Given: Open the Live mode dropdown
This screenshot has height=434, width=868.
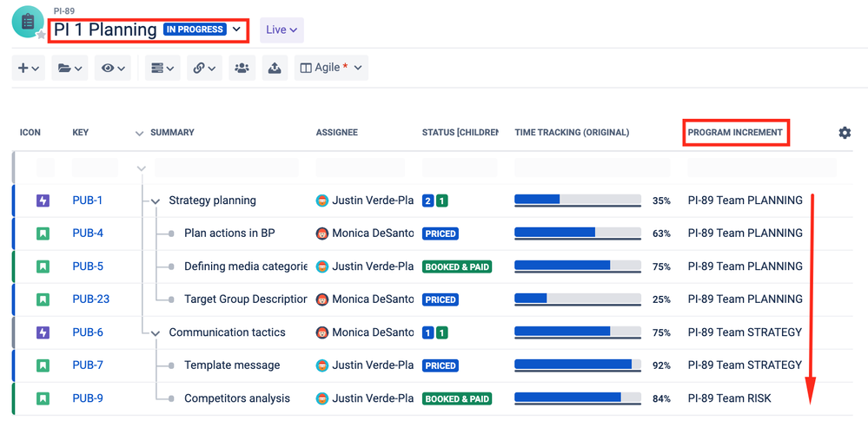Looking at the screenshot, I should pyautogui.click(x=282, y=30).
